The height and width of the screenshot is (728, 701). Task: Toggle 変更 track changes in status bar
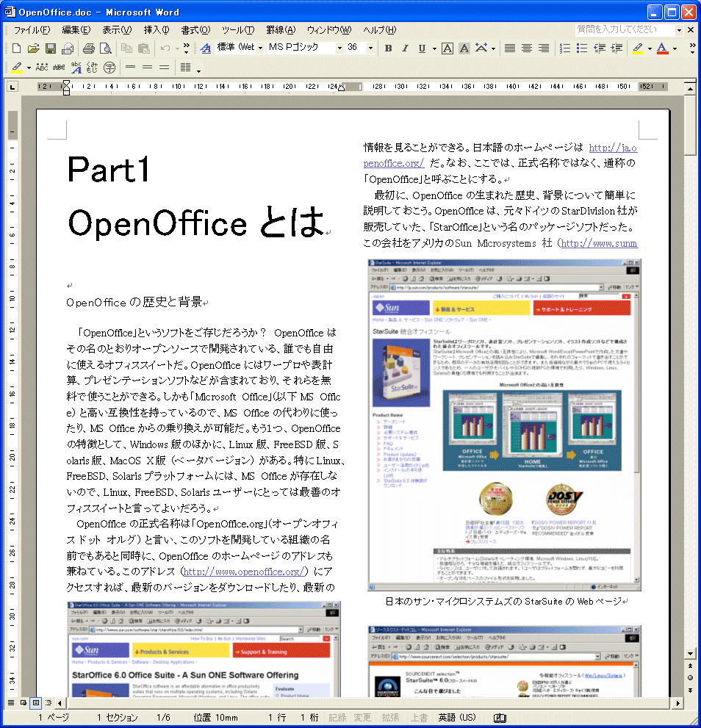click(x=362, y=718)
